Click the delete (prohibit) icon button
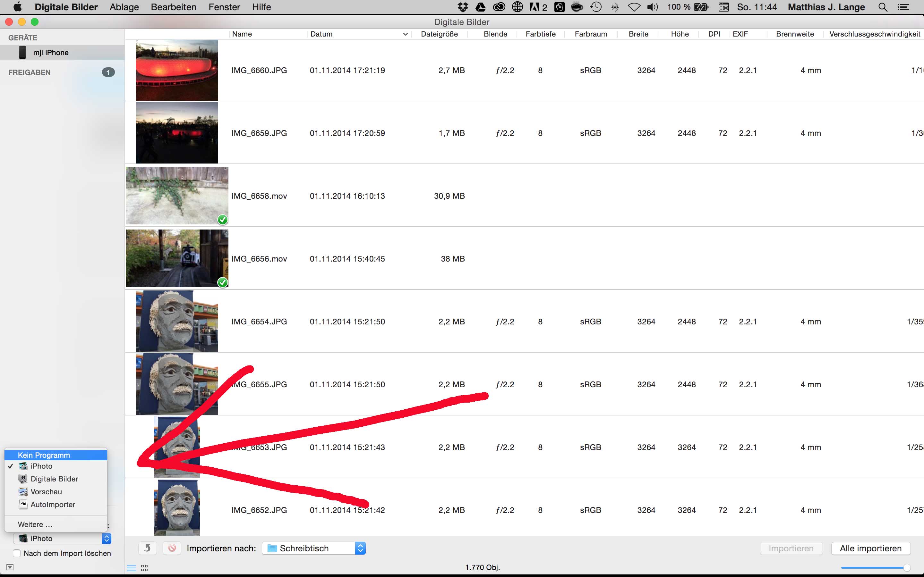Screen dimensions: 924x577 point(172,548)
